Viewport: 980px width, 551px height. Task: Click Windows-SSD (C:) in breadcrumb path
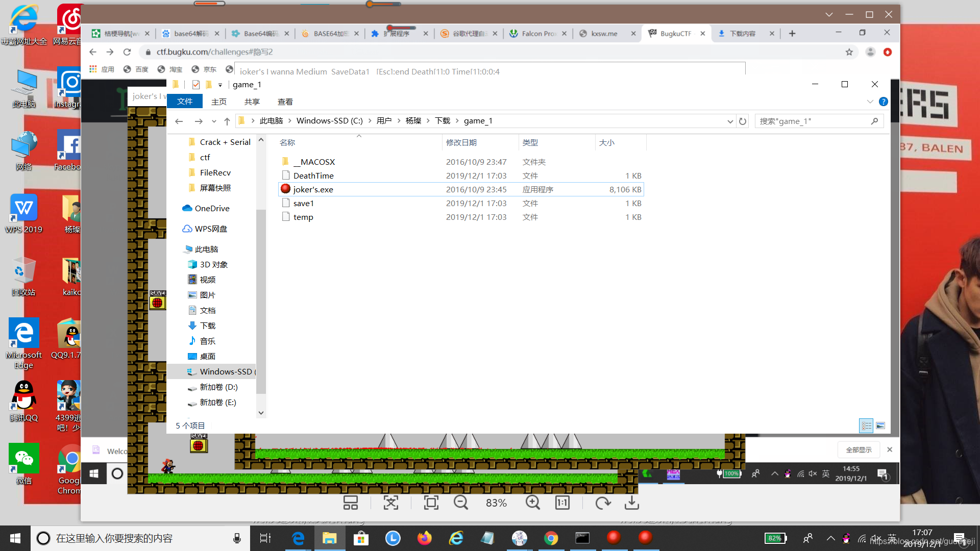[x=329, y=121]
